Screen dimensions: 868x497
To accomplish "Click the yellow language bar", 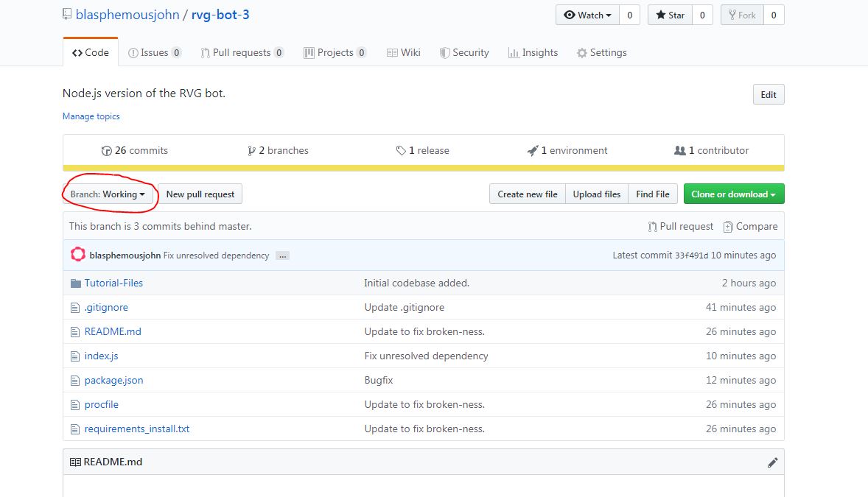I will coord(424,169).
